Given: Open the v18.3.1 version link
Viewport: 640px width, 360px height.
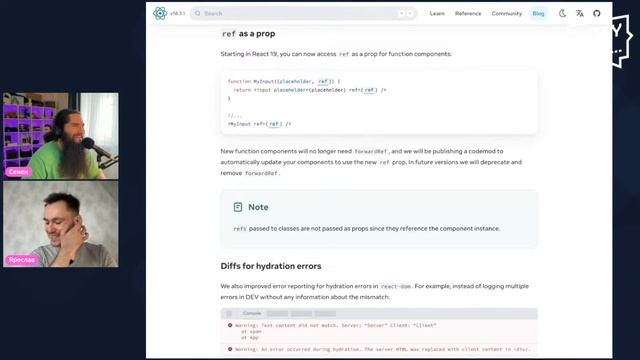Looking at the screenshot, I should (x=178, y=13).
